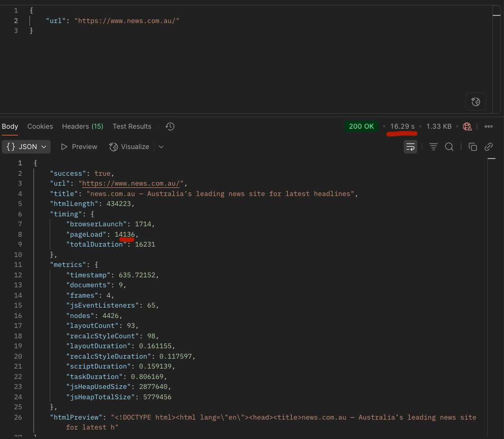Click the Visualize button
504x439 pixels.
[129, 147]
